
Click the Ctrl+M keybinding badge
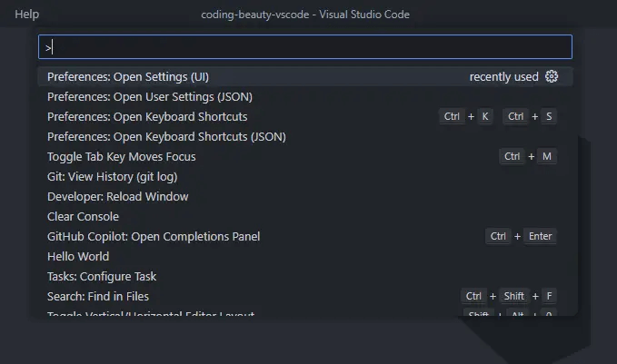(528, 157)
